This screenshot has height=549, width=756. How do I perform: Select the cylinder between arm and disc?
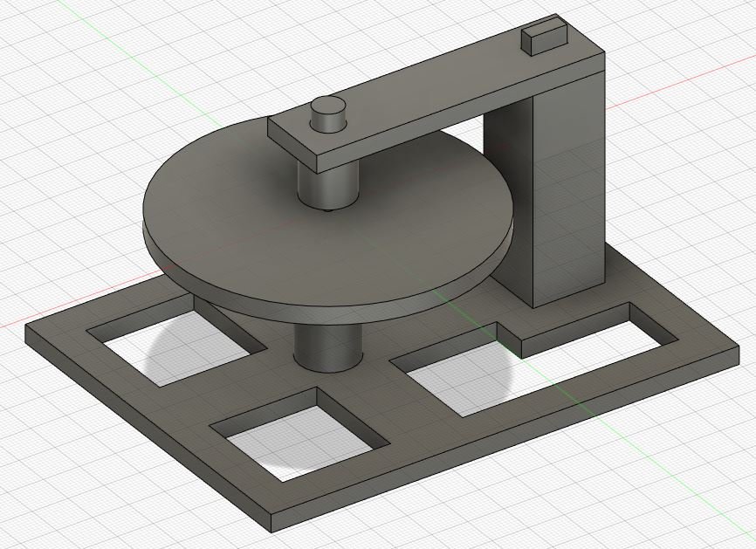tap(328, 188)
